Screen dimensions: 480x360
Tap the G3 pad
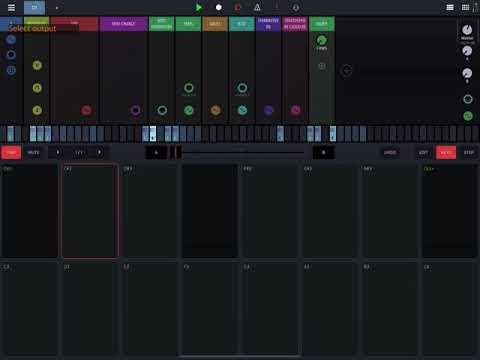point(270,309)
